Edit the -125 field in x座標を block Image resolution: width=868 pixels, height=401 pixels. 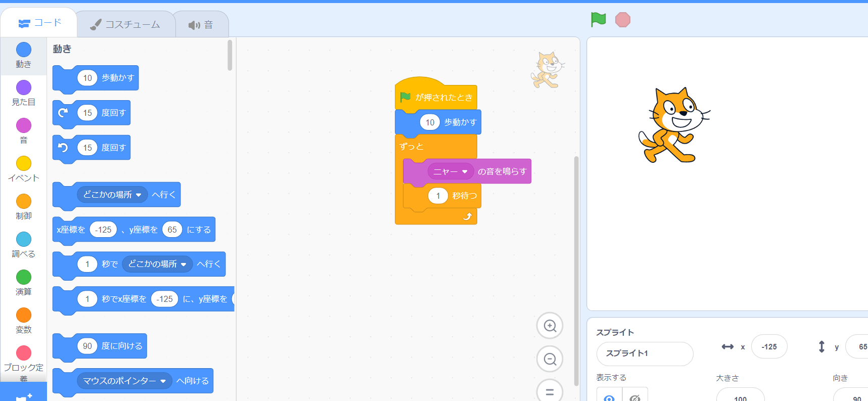click(103, 230)
